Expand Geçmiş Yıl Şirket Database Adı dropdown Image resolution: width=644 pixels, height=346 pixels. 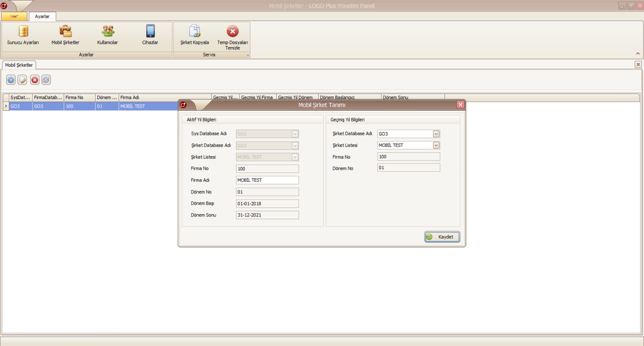tap(436, 134)
